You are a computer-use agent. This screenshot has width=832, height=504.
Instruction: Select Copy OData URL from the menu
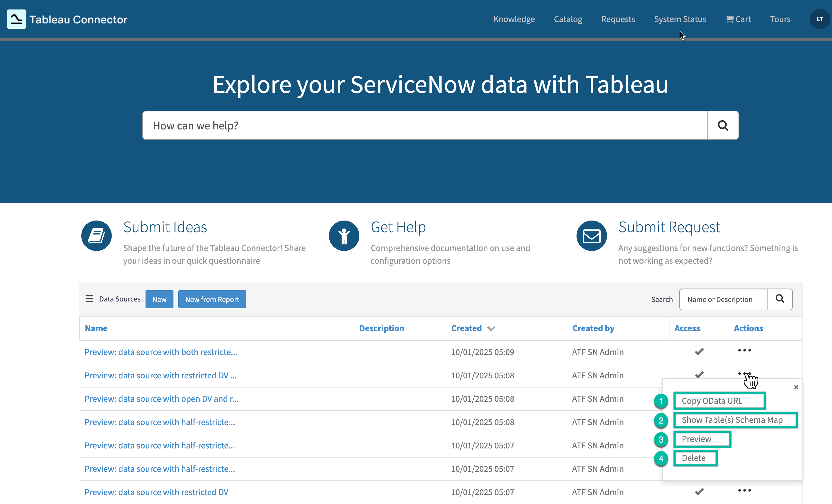(719, 401)
